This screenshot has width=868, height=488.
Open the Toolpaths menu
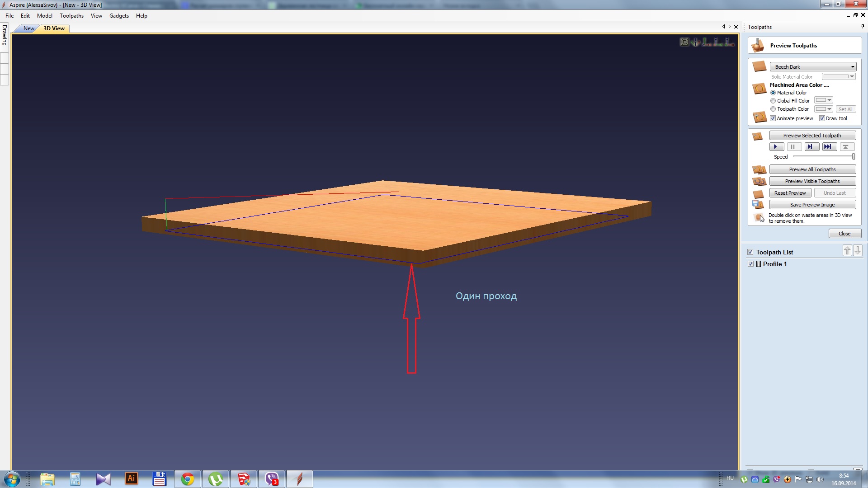click(x=71, y=16)
